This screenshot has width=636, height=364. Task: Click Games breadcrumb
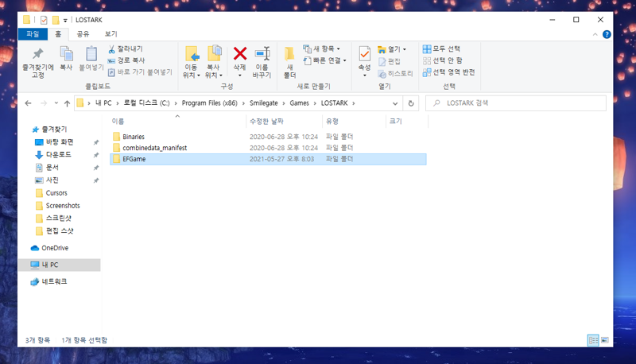coord(300,103)
